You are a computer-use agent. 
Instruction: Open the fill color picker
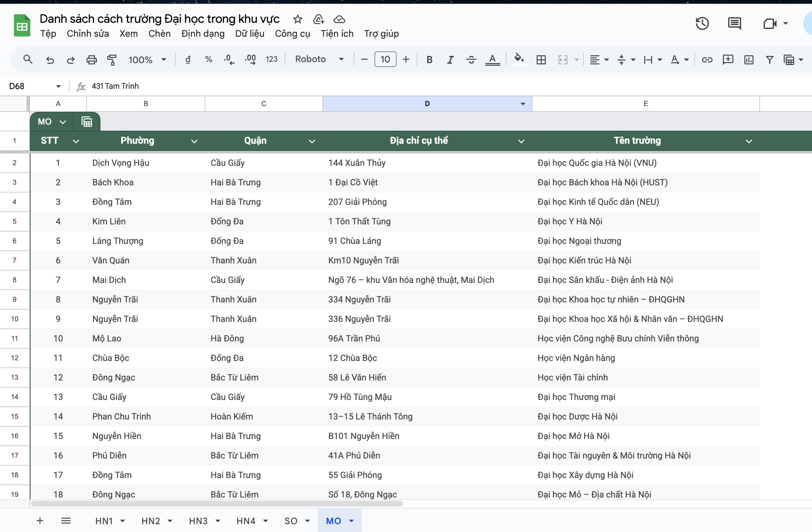519,59
